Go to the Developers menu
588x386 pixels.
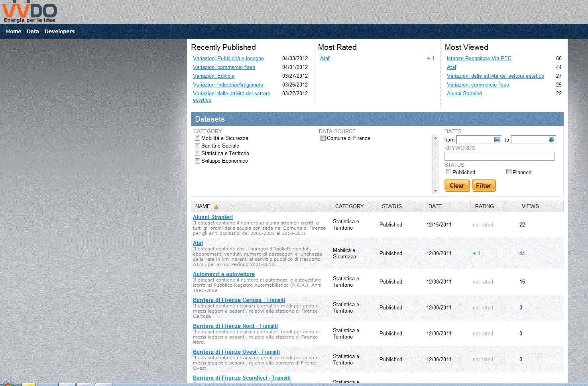pyautogui.click(x=59, y=32)
